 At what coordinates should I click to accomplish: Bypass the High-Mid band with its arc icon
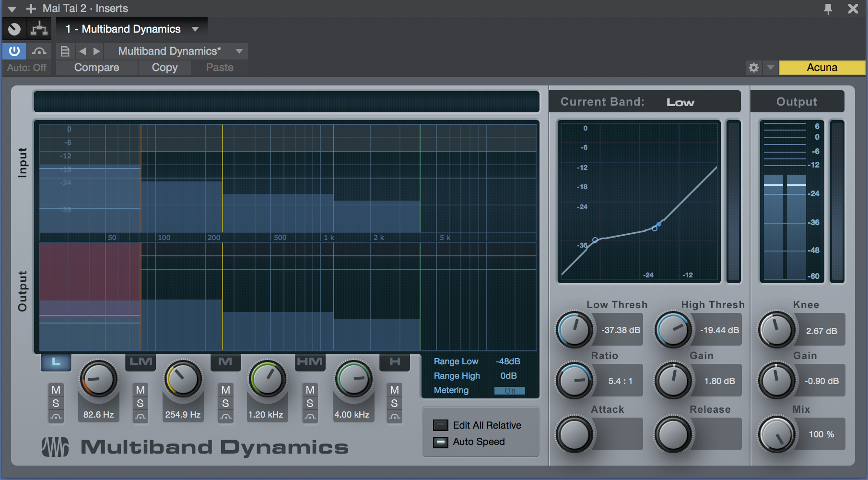[310, 417]
